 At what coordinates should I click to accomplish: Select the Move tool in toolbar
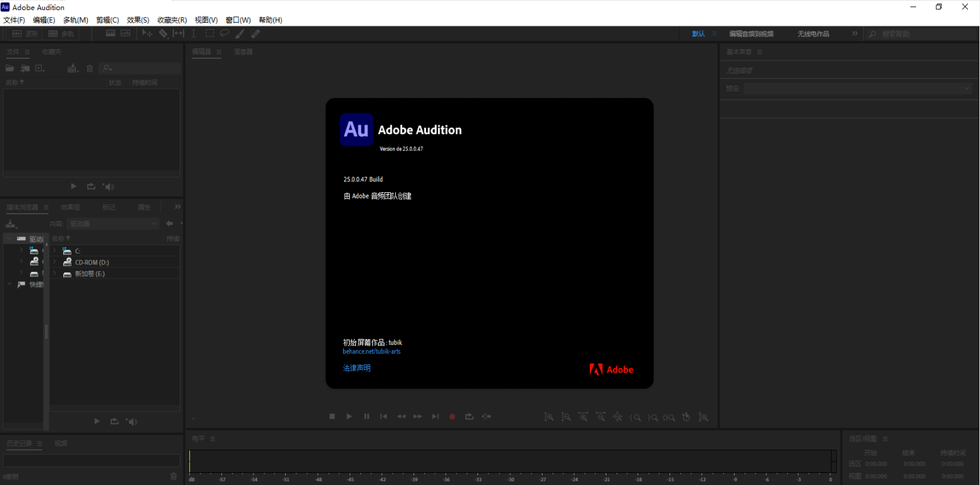147,34
